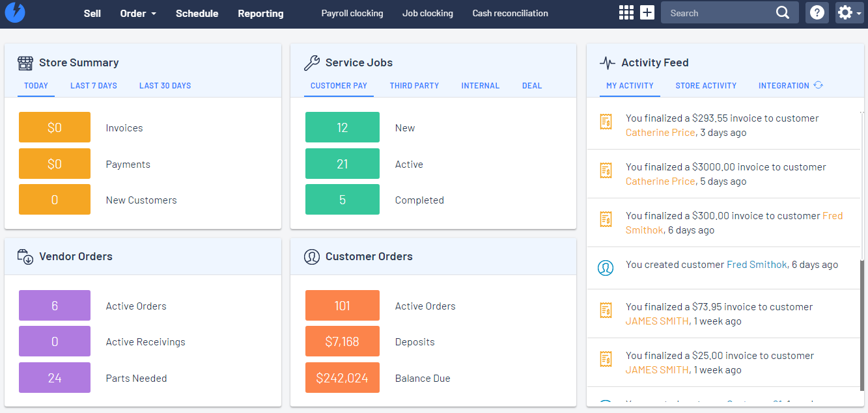Click the Balance Due label
This screenshot has width=868, height=413.
423,379
